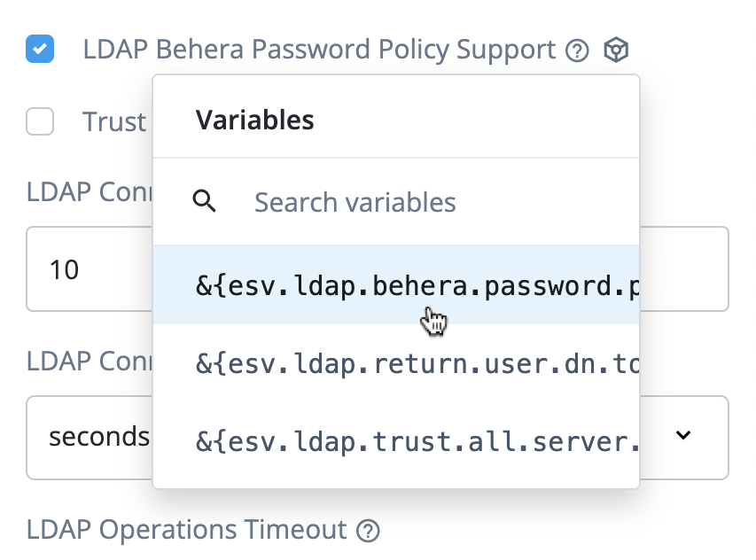Click the LDAP Behera Password Policy Support label

click(x=319, y=50)
